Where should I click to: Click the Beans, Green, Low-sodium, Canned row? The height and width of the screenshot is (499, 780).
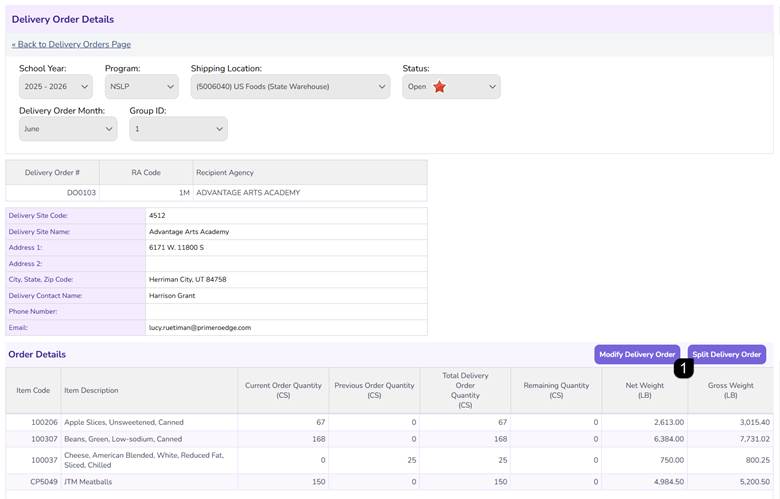point(390,439)
